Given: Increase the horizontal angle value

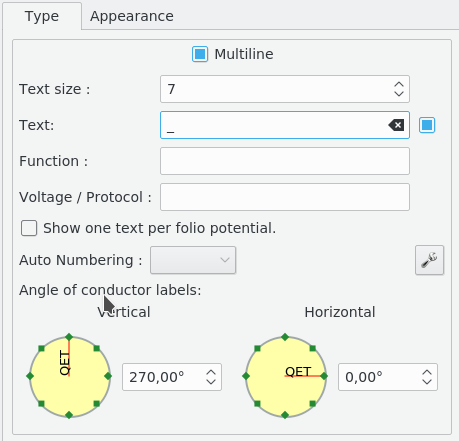Looking at the screenshot, I should tap(427, 373).
